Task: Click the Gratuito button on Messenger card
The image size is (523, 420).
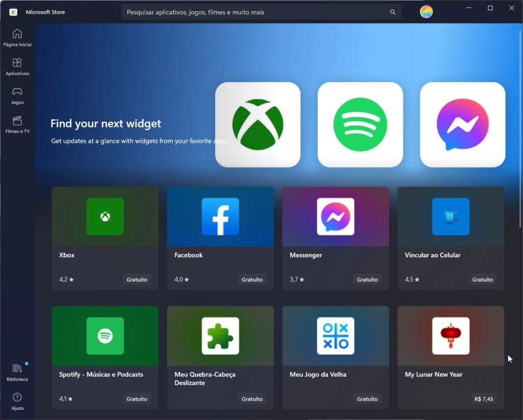Action: pyautogui.click(x=367, y=279)
